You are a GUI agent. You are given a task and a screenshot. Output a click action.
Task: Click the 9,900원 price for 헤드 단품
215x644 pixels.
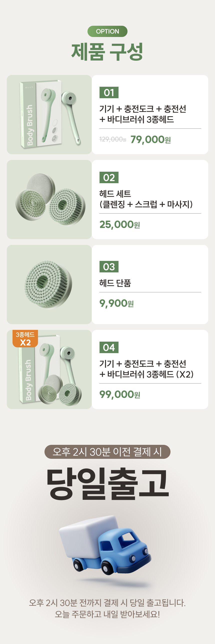pyautogui.click(x=116, y=303)
